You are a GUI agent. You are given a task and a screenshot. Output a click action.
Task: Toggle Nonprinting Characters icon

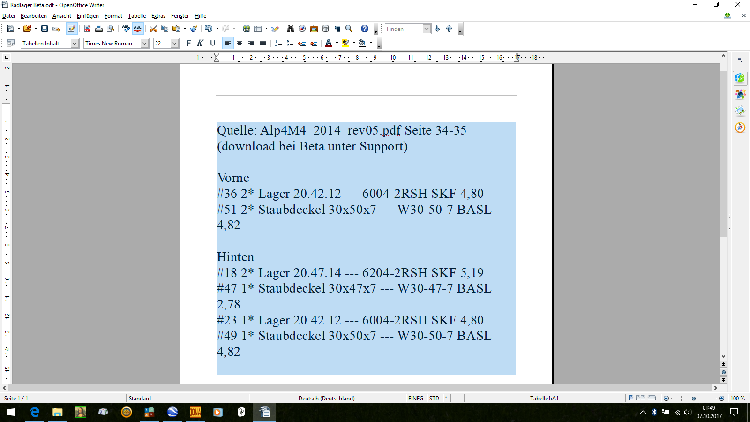pos(337,29)
